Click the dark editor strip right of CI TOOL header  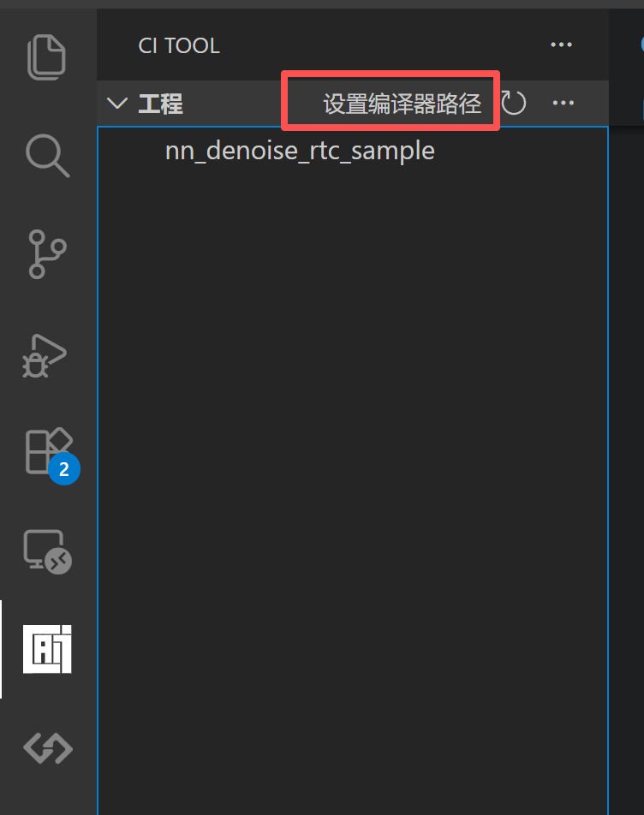point(627,62)
